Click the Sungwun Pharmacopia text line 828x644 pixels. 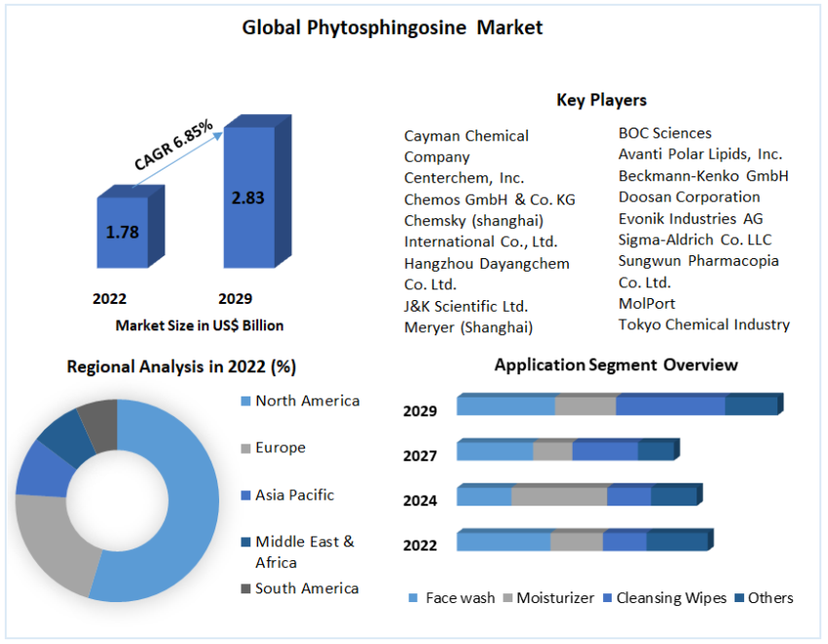[698, 261]
